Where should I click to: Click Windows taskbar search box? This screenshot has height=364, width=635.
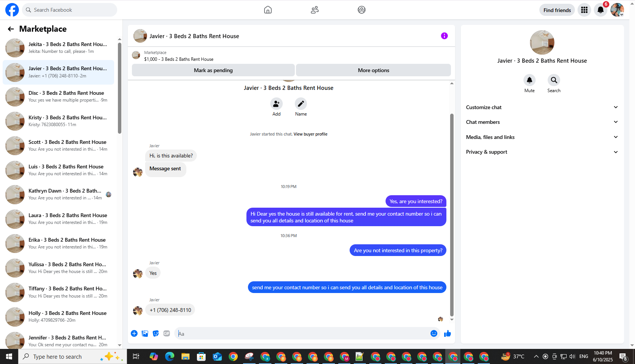[x=73, y=356]
